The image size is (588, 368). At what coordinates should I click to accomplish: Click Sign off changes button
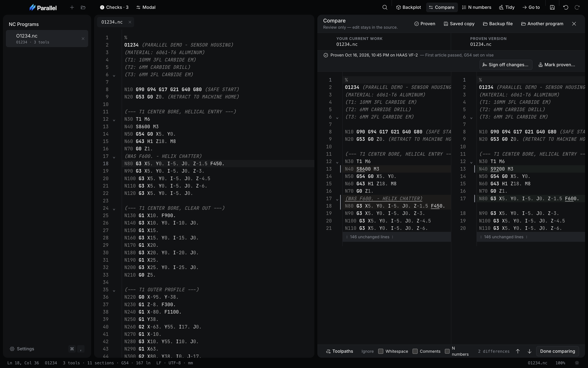coord(506,65)
